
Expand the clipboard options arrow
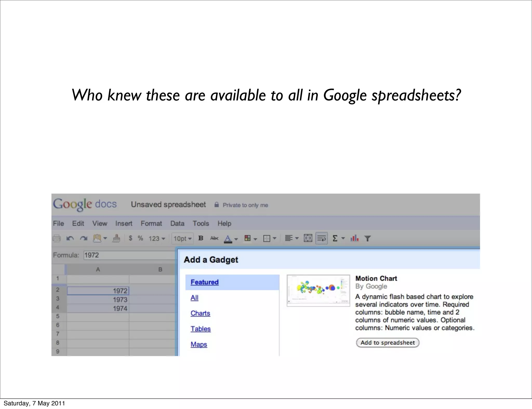(105, 238)
